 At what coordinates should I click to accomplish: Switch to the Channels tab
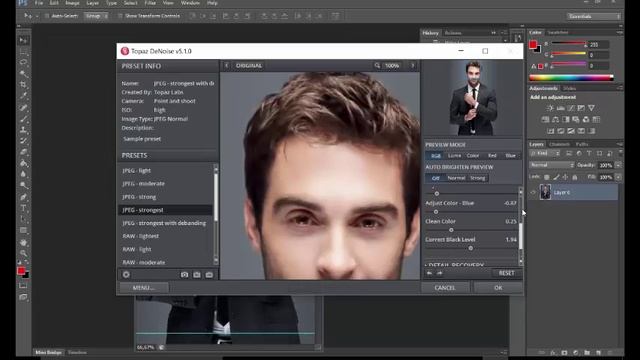(x=559, y=144)
